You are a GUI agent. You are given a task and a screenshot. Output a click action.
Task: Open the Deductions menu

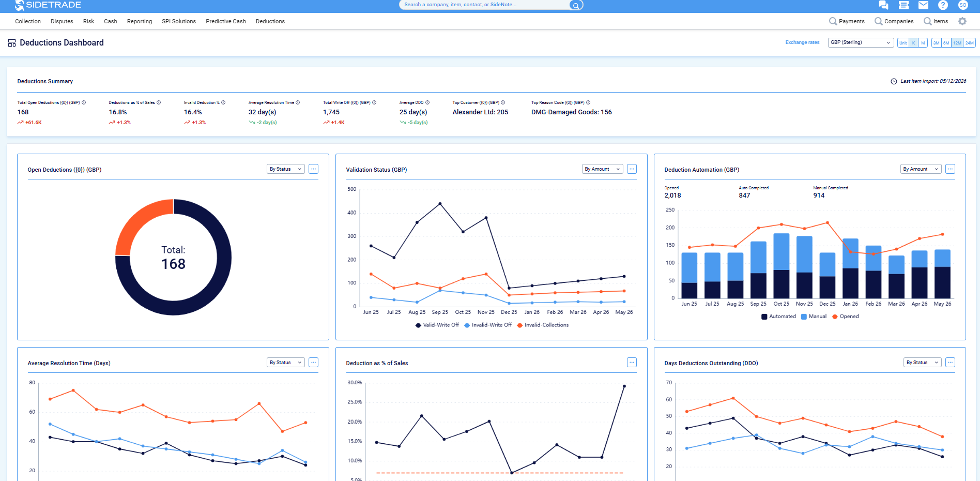point(270,21)
